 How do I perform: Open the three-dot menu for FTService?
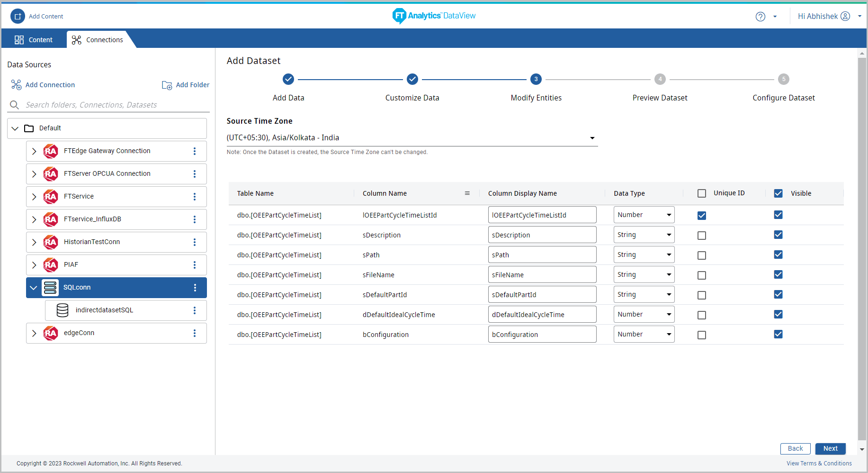click(x=195, y=197)
